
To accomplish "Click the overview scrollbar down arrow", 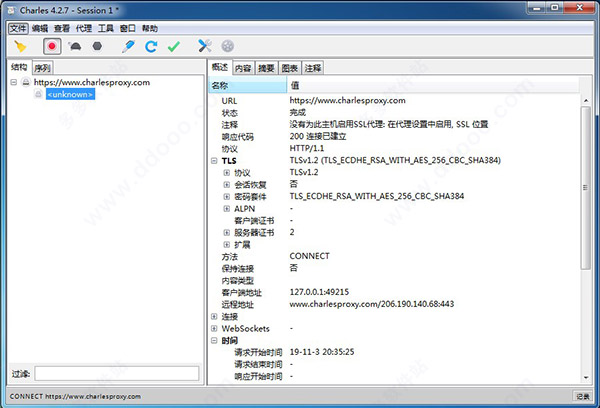I will pos(586,377).
